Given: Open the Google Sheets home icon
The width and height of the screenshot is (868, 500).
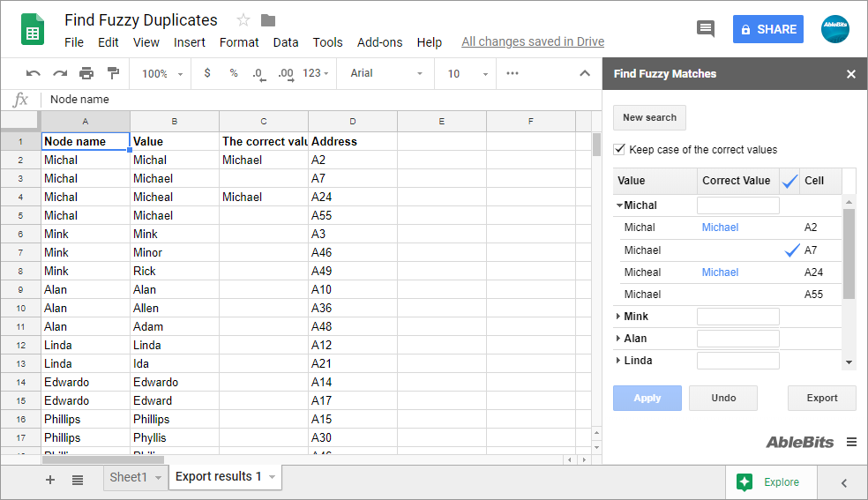Looking at the screenshot, I should pyautogui.click(x=32, y=29).
